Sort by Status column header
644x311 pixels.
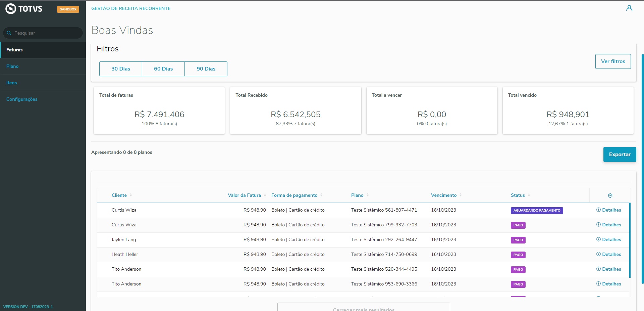518,195
